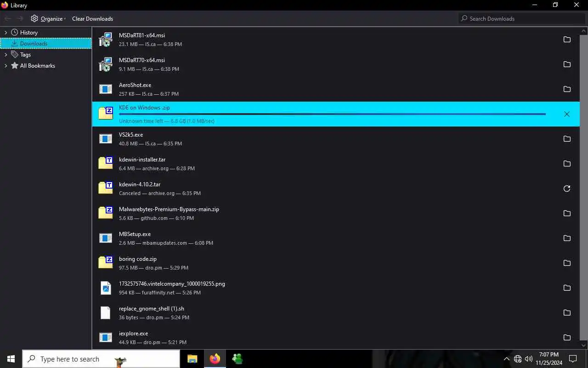Screen dimensions: 588x368
Task: Open the volume control tray icon
Action: point(529,359)
